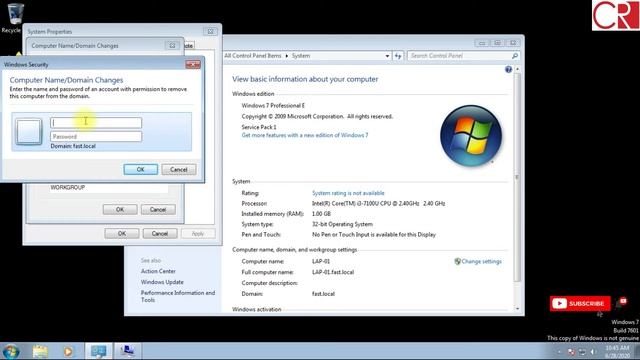Click the volume icon in system tray
Viewport: 640px width, 360px height.
[x=593, y=352]
